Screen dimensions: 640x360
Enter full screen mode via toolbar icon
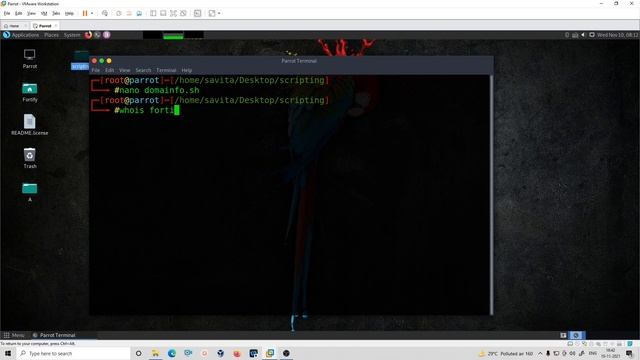pyautogui.click(x=173, y=13)
